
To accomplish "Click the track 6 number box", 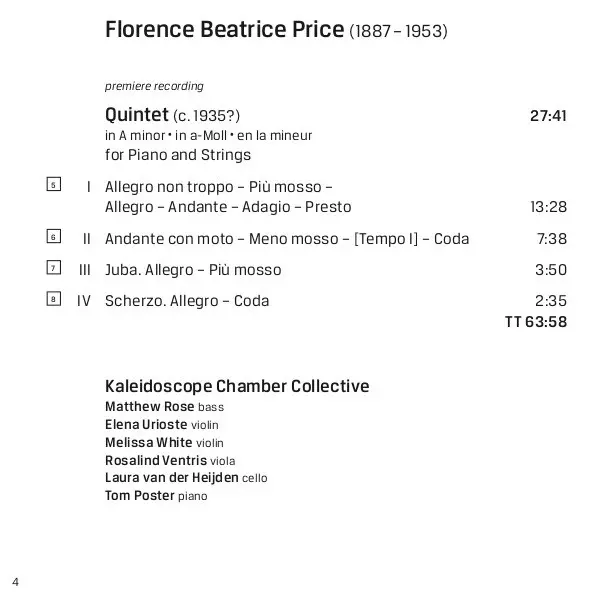I will pyautogui.click(x=53, y=236).
